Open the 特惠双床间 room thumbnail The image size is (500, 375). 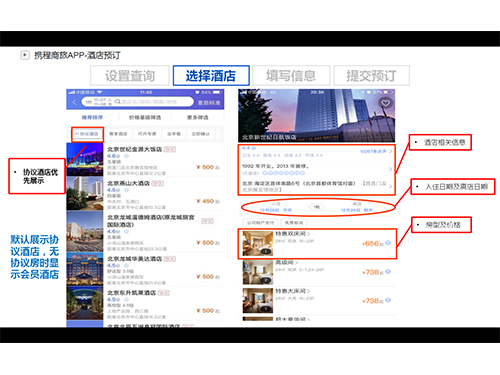click(x=258, y=243)
